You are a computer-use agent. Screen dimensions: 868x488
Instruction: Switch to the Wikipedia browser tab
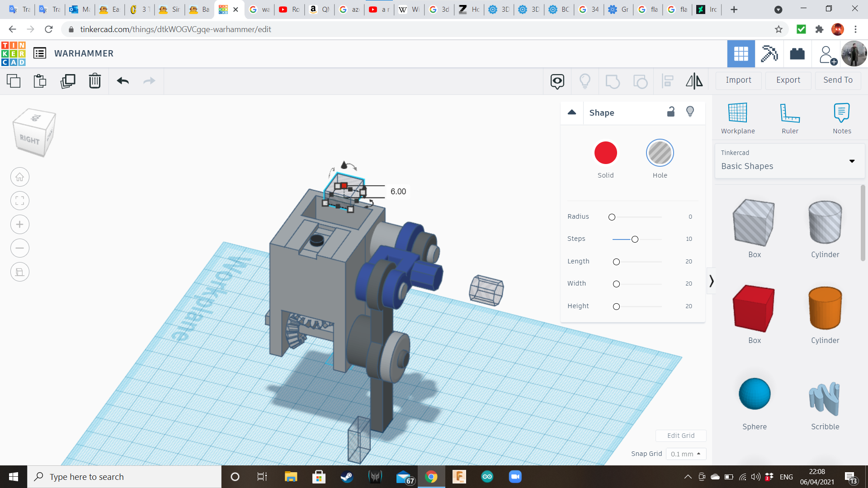[409, 9]
